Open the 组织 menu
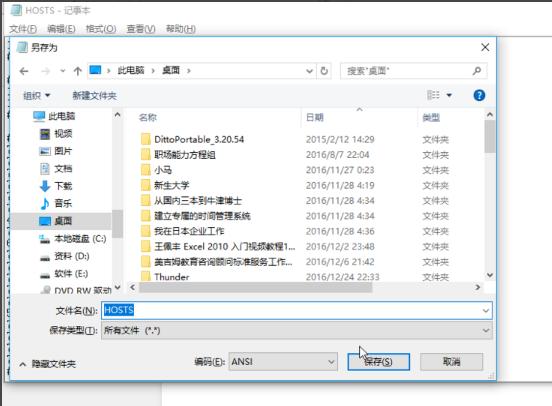This screenshot has height=406, width=552. 37,95
